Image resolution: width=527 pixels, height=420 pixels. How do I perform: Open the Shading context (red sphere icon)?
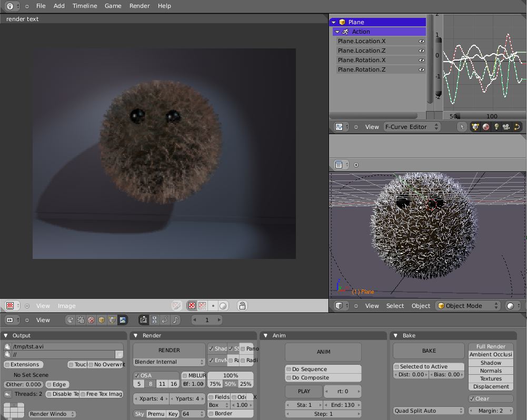[91, 319]
